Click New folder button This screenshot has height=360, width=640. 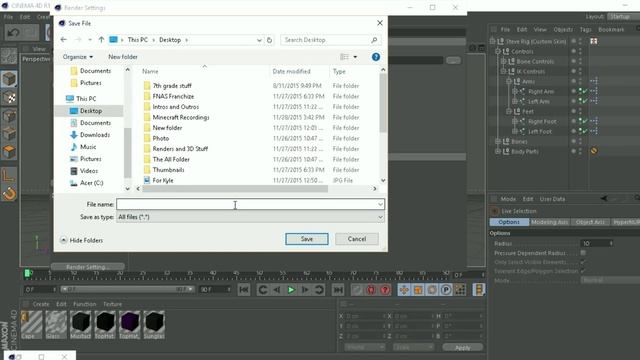coord(123,57)
